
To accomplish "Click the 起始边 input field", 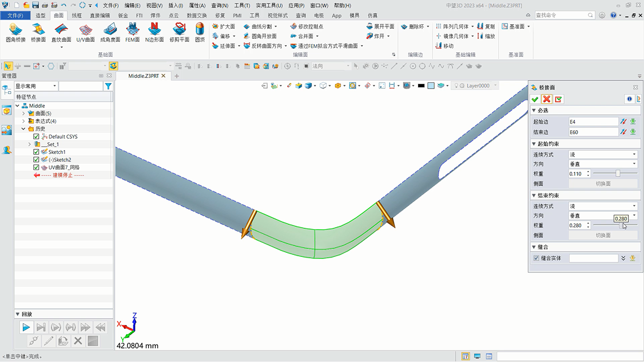I will point(593,122).
